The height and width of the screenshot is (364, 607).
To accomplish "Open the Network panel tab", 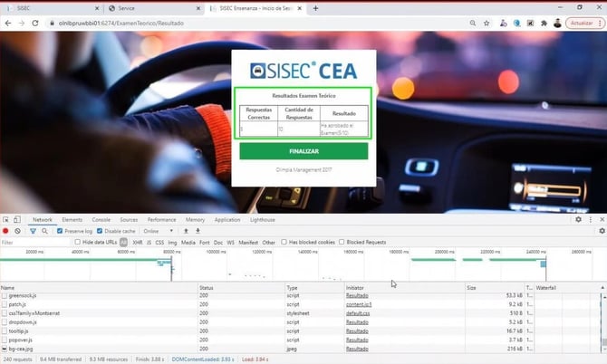I will point(43,220).
